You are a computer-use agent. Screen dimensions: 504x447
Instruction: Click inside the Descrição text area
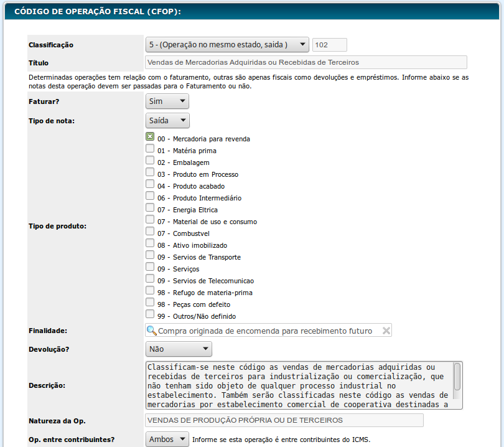point(299,385)
